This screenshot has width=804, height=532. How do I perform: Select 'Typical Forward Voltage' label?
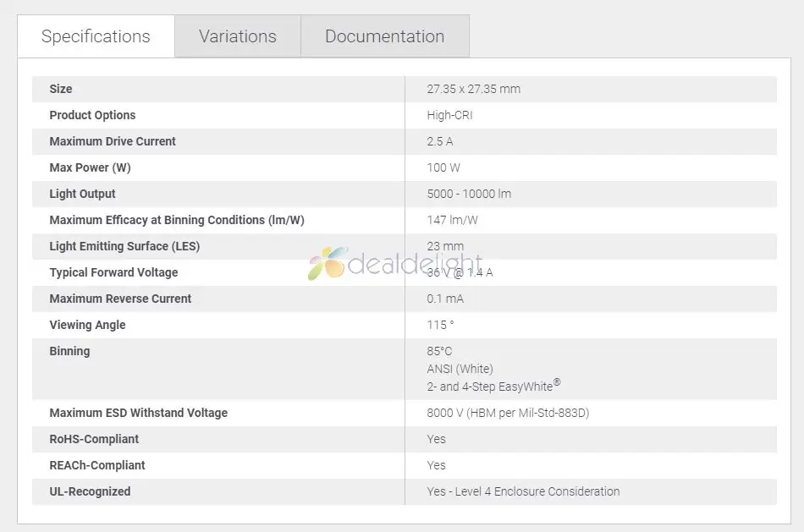(113, 272)
